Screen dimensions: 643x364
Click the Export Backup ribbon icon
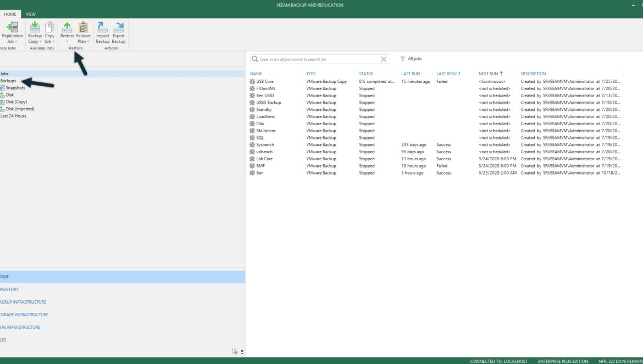(x=119, y=27)
